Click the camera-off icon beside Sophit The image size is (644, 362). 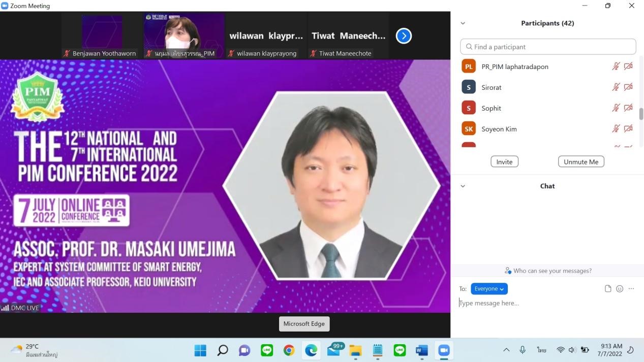pos(628,108)
